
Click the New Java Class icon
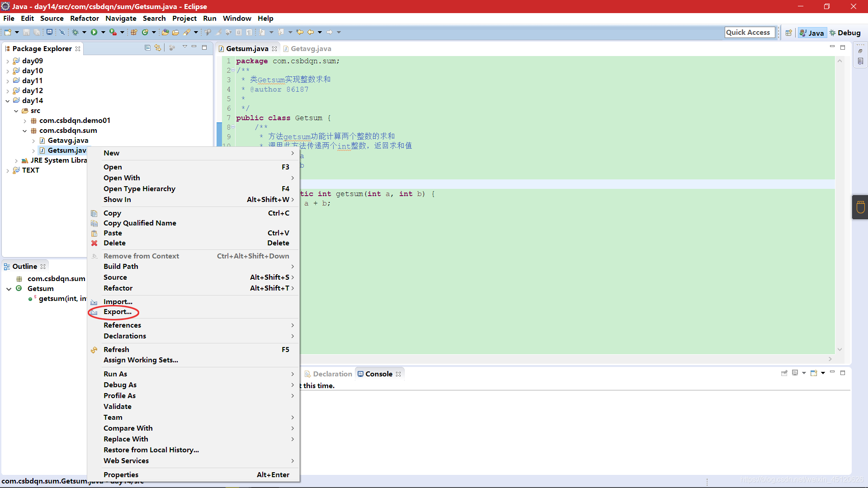[x=145, y=32]
